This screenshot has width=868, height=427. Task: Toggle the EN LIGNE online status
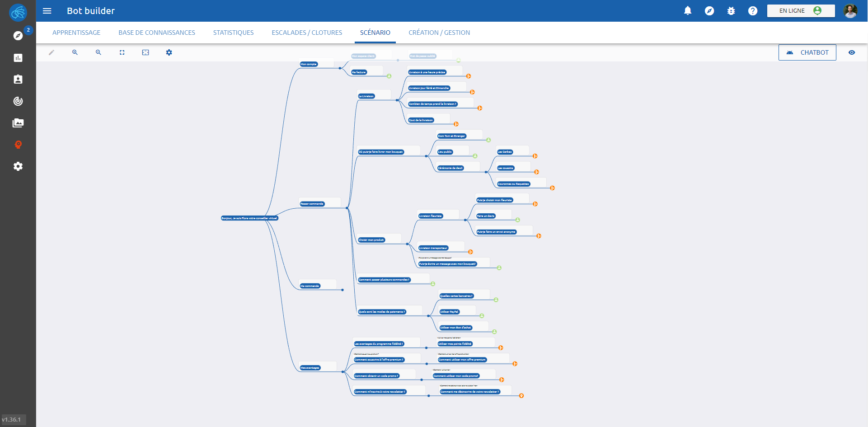pyautogui.click(x=801, y=11)
